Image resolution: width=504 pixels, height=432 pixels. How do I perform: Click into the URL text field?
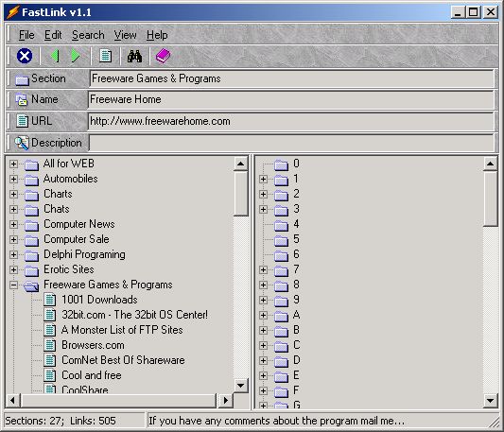click(291, 121)
